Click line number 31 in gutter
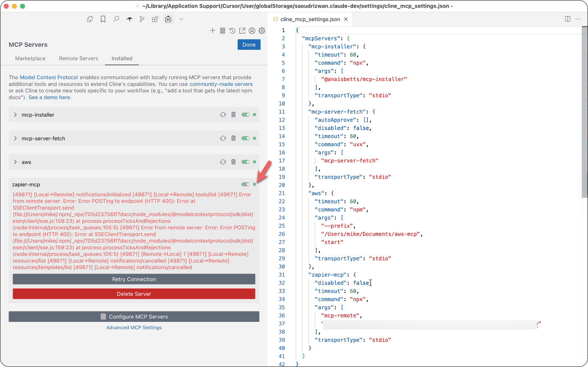The height and width of the screenshot is (367, 588). click(x=282, y=275)
